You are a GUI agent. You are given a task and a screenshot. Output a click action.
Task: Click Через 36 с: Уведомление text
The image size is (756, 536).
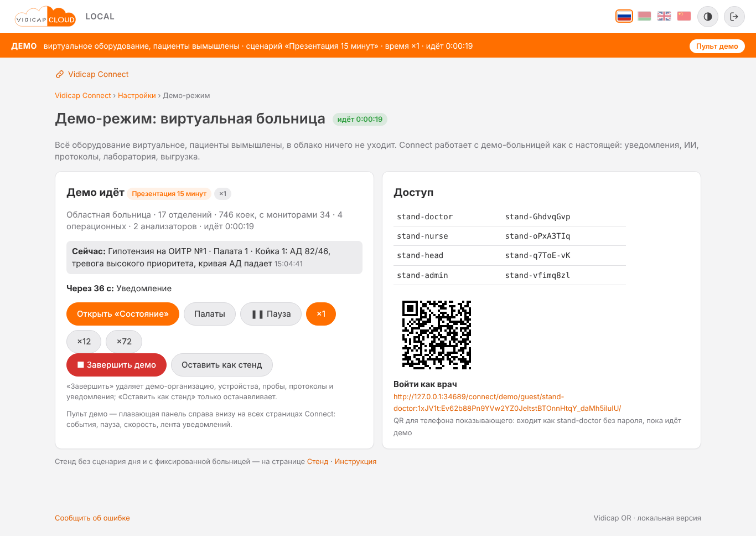pos(119,288)
